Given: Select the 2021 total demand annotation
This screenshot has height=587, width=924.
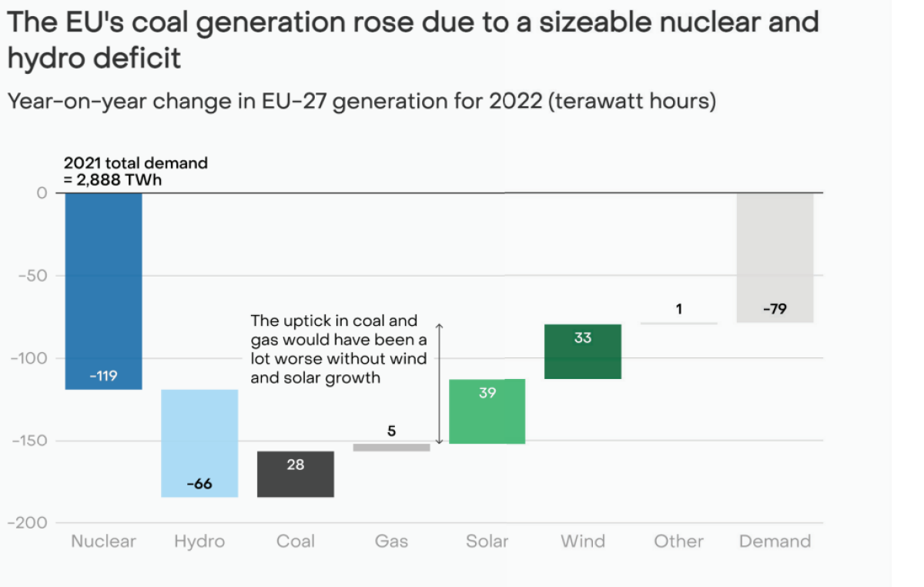Looking at the screenshot, I should (136, 172).
